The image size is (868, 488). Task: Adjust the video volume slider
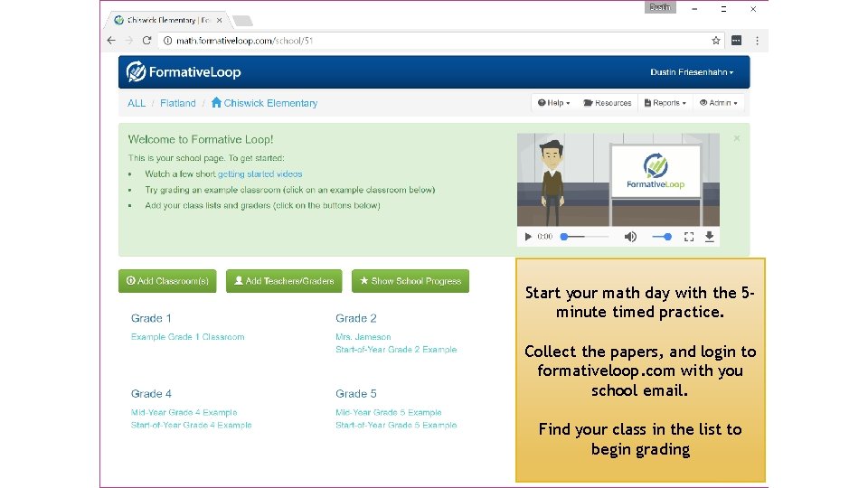662,237
